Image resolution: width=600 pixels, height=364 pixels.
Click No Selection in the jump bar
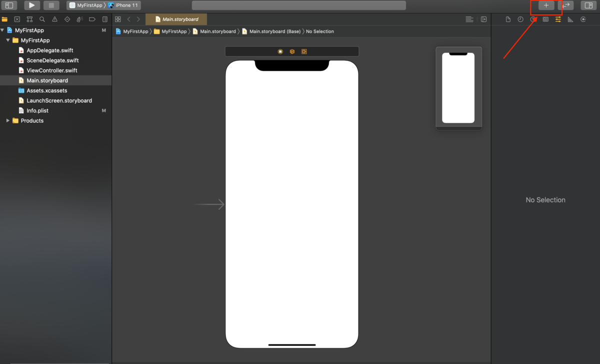pos(320,31)
